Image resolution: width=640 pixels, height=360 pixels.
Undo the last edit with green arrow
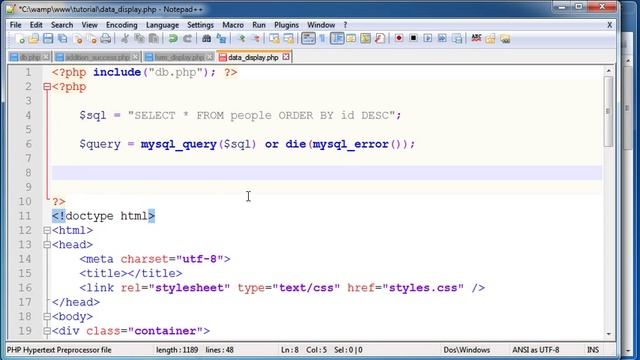(173, 39)
